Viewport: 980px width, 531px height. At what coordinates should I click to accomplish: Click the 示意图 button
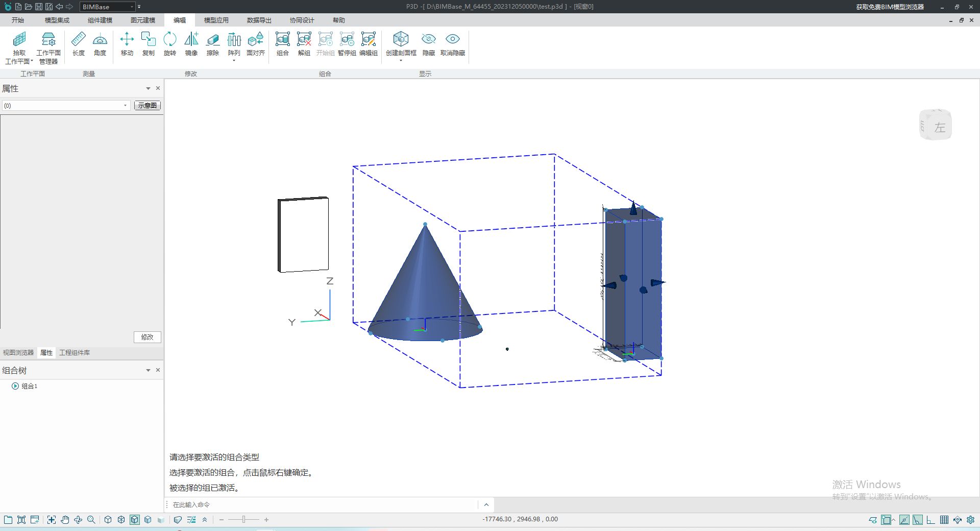coord(147,106)
